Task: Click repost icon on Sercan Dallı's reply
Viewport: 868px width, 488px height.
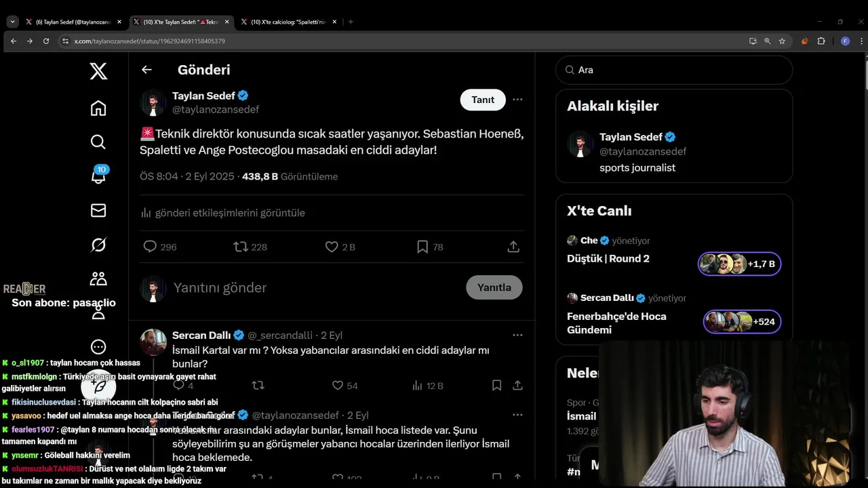Action: 258,386
